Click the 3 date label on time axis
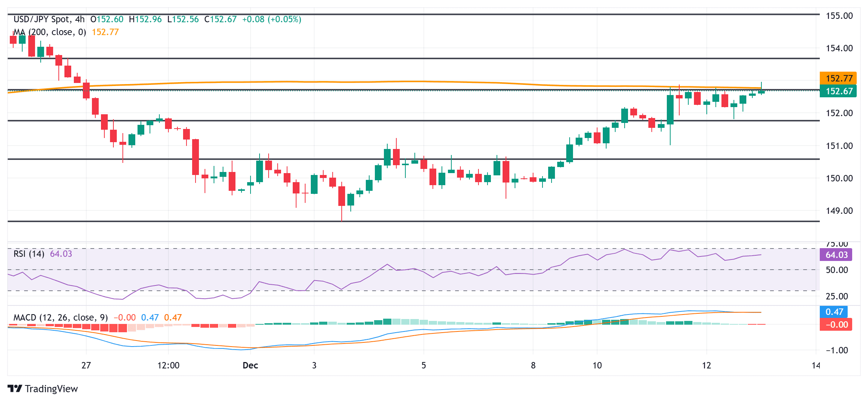Screen dimensions: 868x402 pos(314,365)
